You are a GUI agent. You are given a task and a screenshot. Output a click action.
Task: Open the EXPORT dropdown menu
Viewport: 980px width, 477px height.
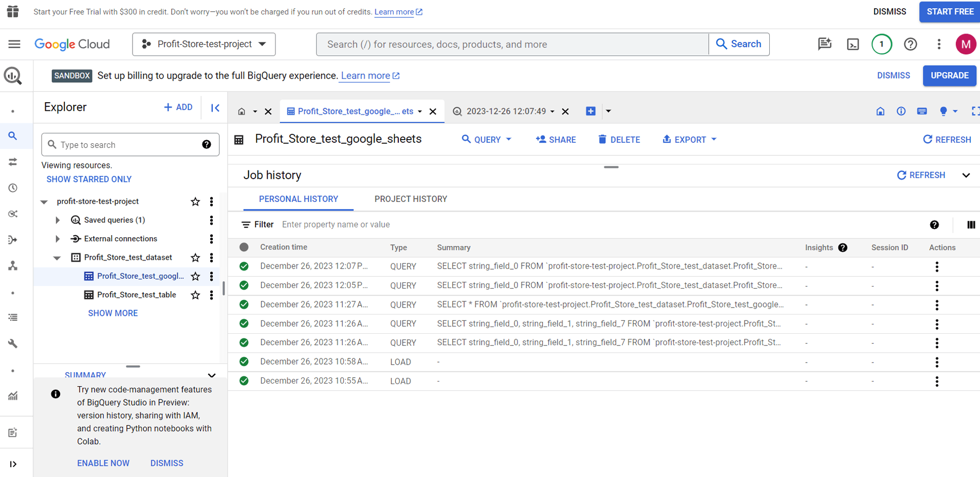[x=689, y=140]
